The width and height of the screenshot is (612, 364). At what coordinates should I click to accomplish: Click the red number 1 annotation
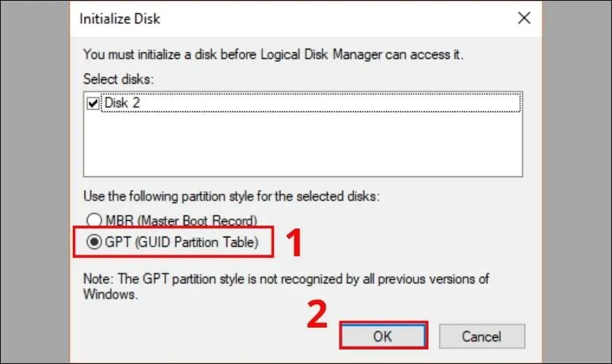pyautogui.click(x=292, y=244)
